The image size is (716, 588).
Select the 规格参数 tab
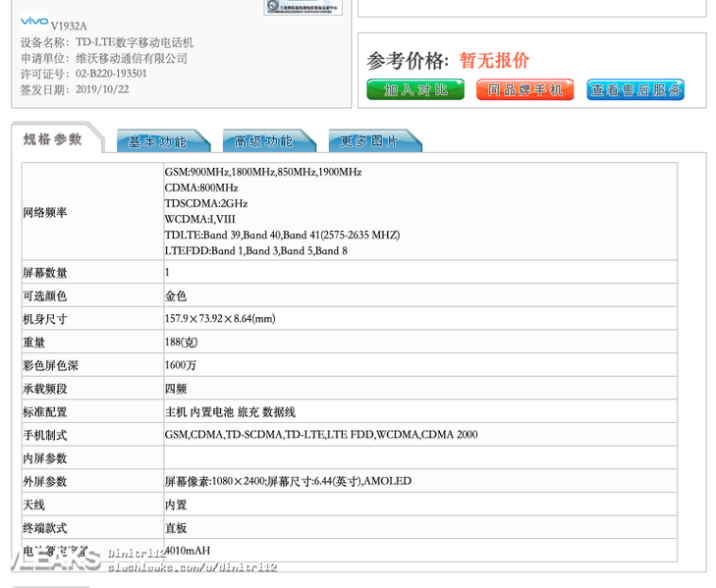(53, 138)
